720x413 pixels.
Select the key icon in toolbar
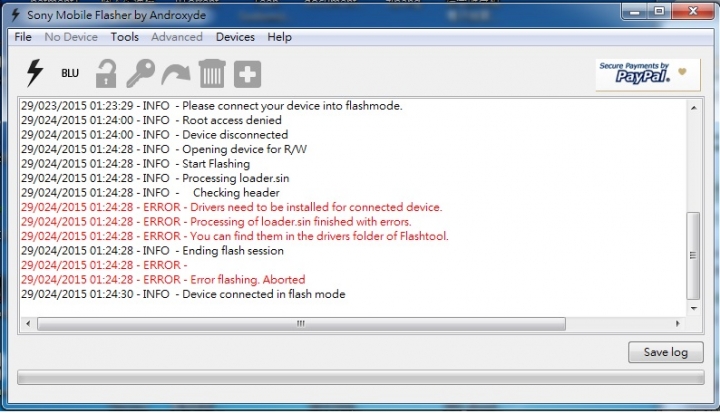pyautogui.click(x=140, y=73)
